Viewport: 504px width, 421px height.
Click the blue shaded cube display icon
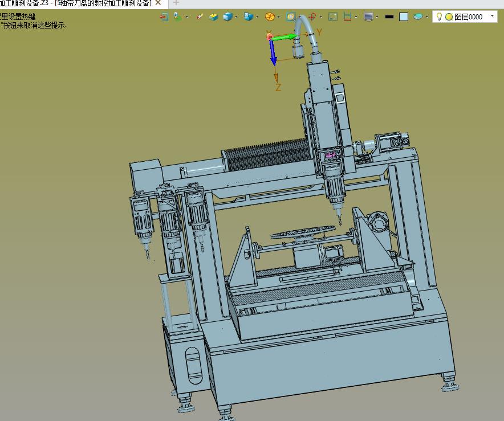point(227,17)
